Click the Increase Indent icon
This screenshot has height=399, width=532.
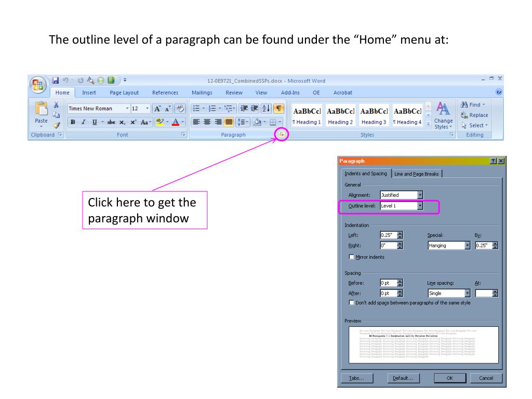tap(255, 109)
